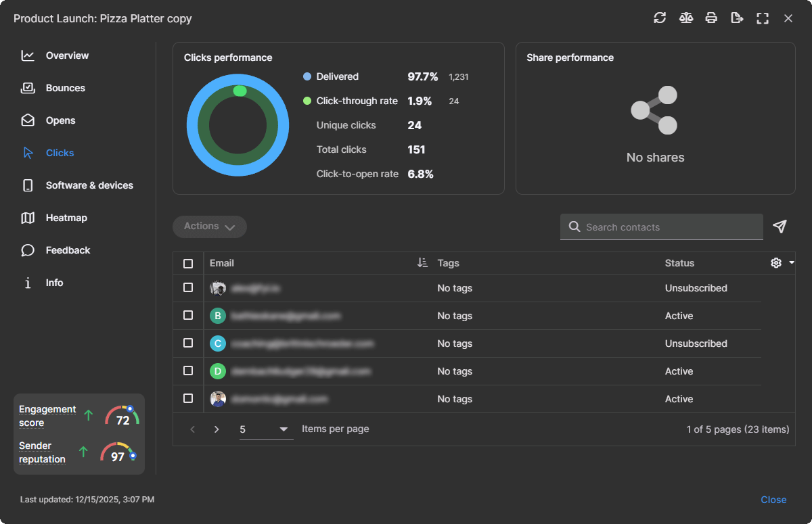The width and height of the screenshot is (812, 524).
Task: Select the checkbox for the first contact row
Action: (188, 287)
